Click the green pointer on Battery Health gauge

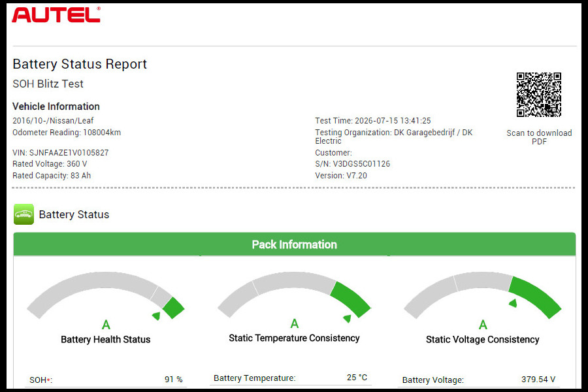[x=157, y=316]
